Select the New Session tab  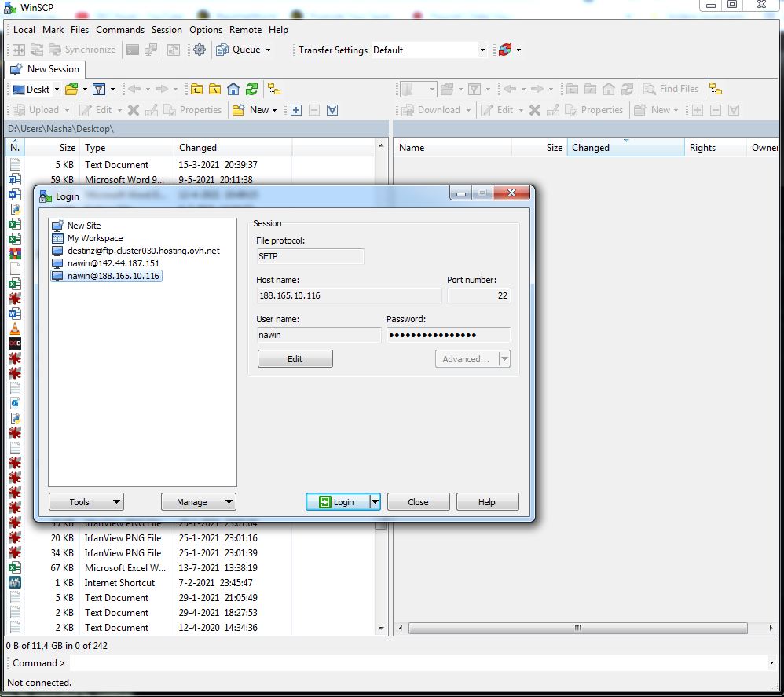pos(45,69)
